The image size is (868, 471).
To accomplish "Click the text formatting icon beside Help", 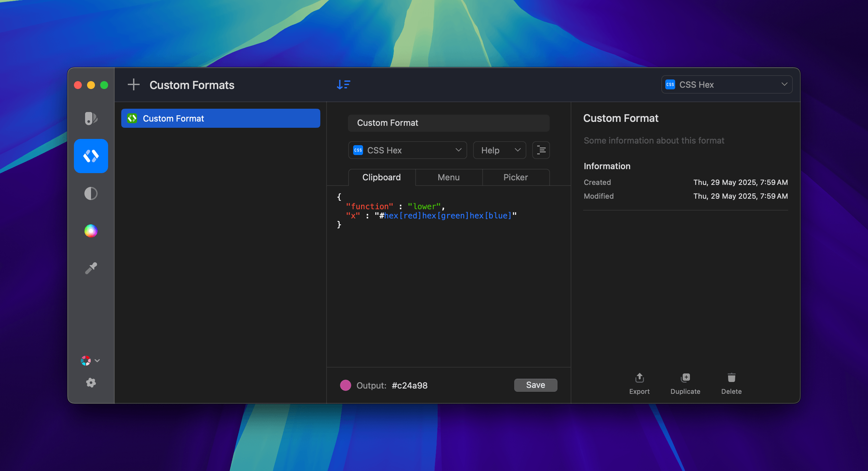I will (x=540, y=150).
